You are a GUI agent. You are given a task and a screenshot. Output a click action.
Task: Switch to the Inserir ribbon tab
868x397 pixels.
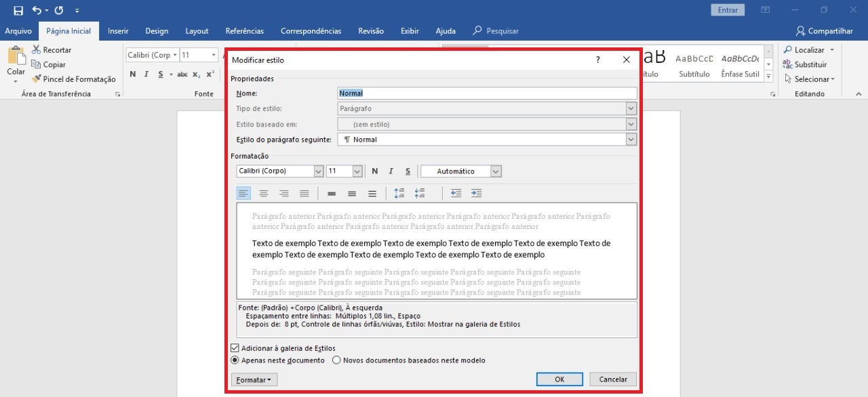pyautogui.click(x=118, y=30)
